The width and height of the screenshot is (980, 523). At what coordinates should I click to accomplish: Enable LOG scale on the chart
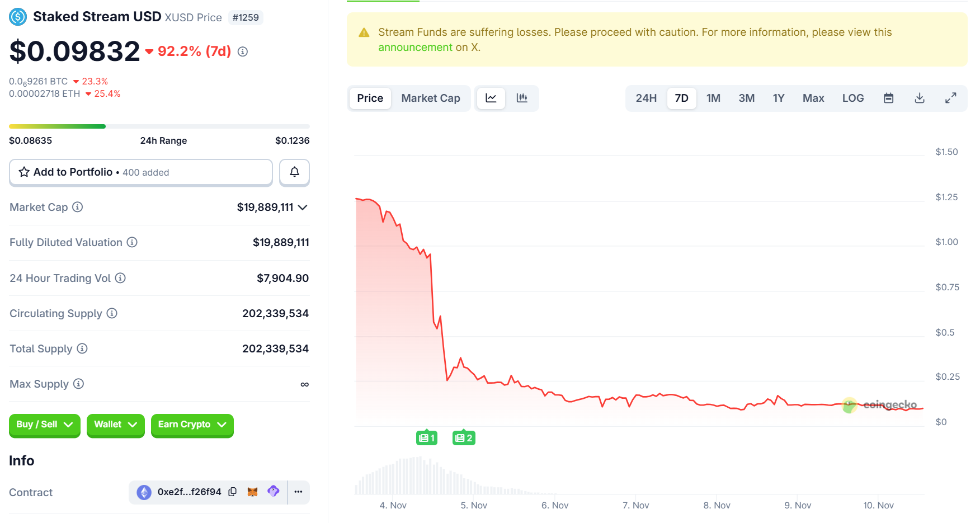(x=852, y=98)
